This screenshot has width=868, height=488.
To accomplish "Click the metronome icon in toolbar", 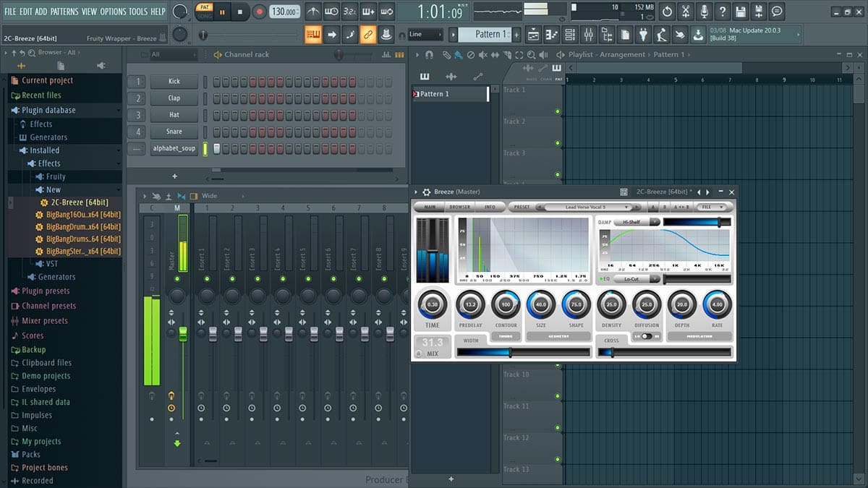I will (313, 12).
